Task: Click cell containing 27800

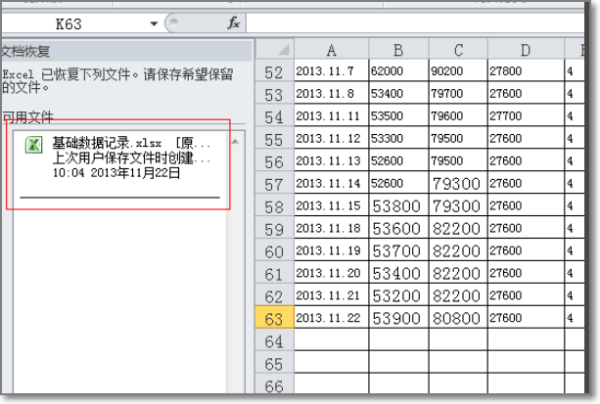Action: click(x=526, y=71)
